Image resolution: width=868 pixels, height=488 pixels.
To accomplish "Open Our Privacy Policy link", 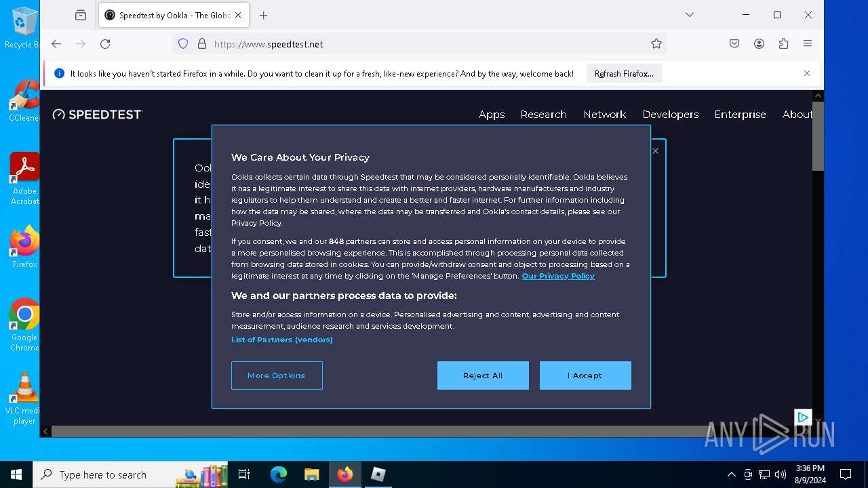I will [x=558, y=276].
